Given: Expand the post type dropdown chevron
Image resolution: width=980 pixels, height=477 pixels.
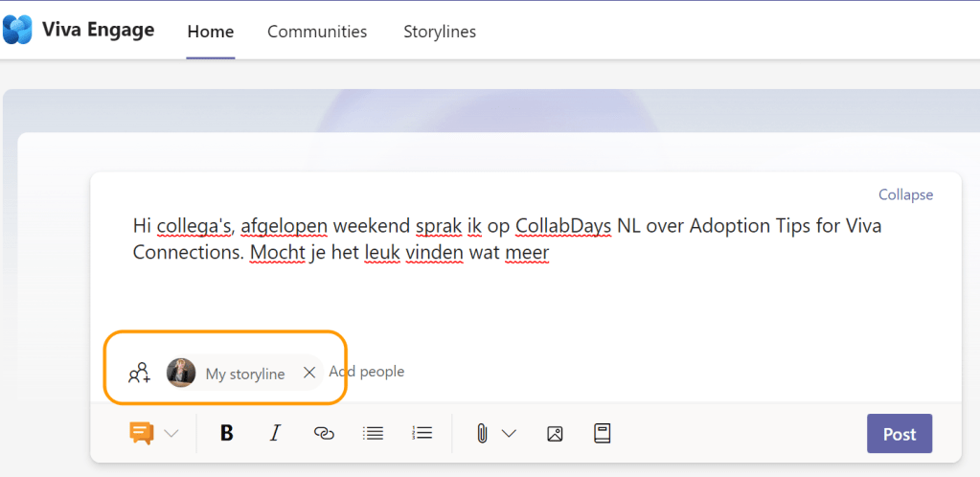Looking at the screenshot, I should 171,434.
